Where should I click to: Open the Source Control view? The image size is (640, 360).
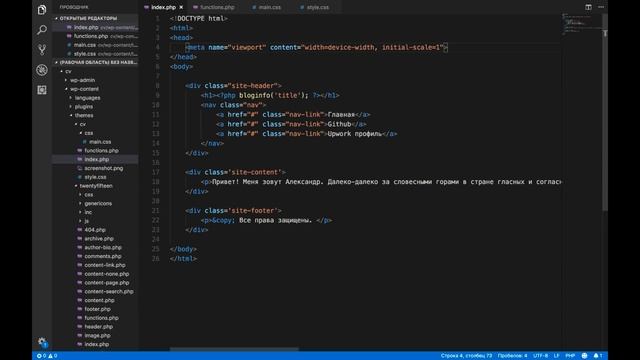pyautogui.click(x=42, y=50)
